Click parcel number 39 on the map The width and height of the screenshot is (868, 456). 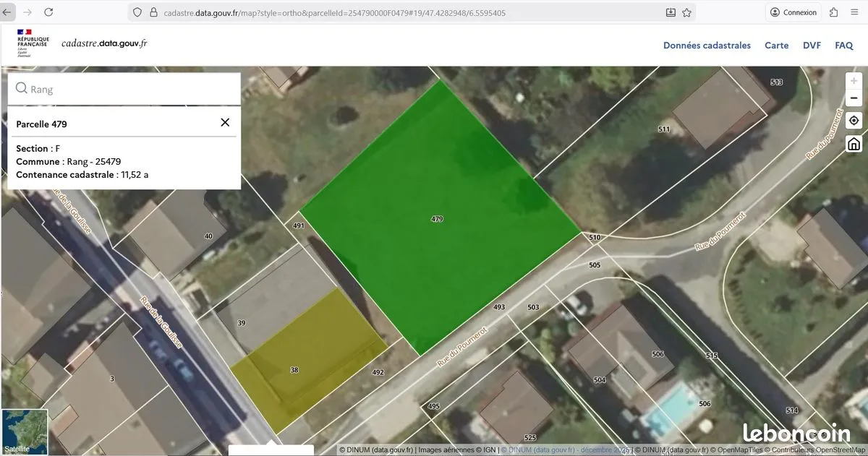pyautogui.click(x=242, y=322)
